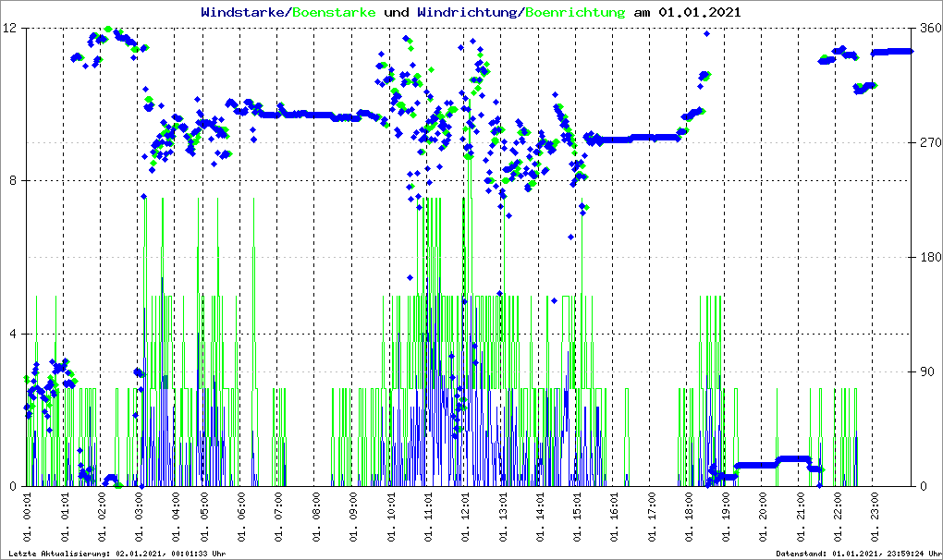
Task: Click the right axis label '180'
Action: 929,258
